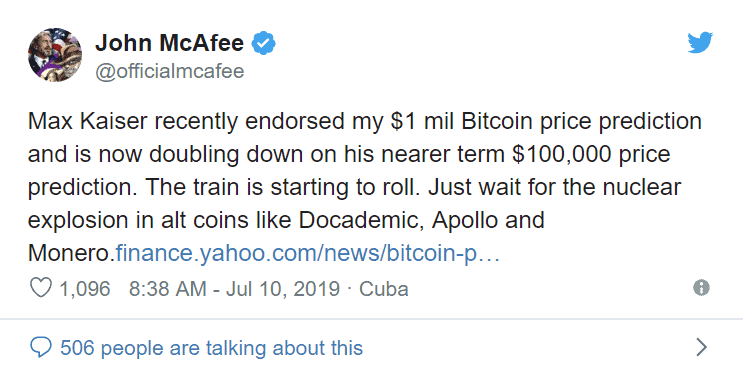Screen dimensions: 743x372
Task: Click the Twitter bird logo
Action: coord(700,43)
